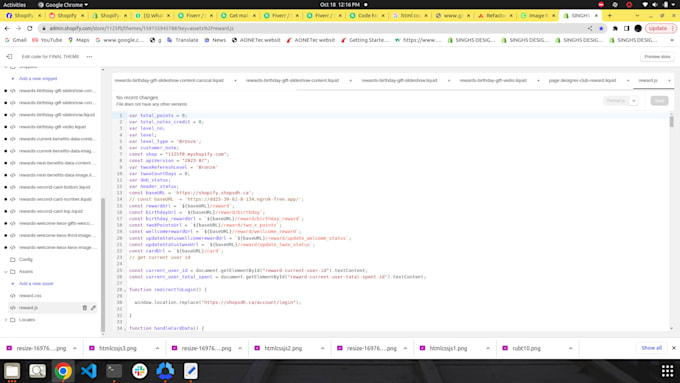Open the Chrome profile avatar

pyautogui.click(x=638, y=28)
